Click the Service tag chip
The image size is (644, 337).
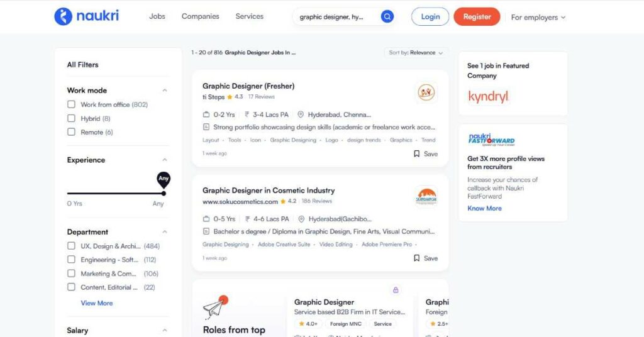tap(382, 324)
